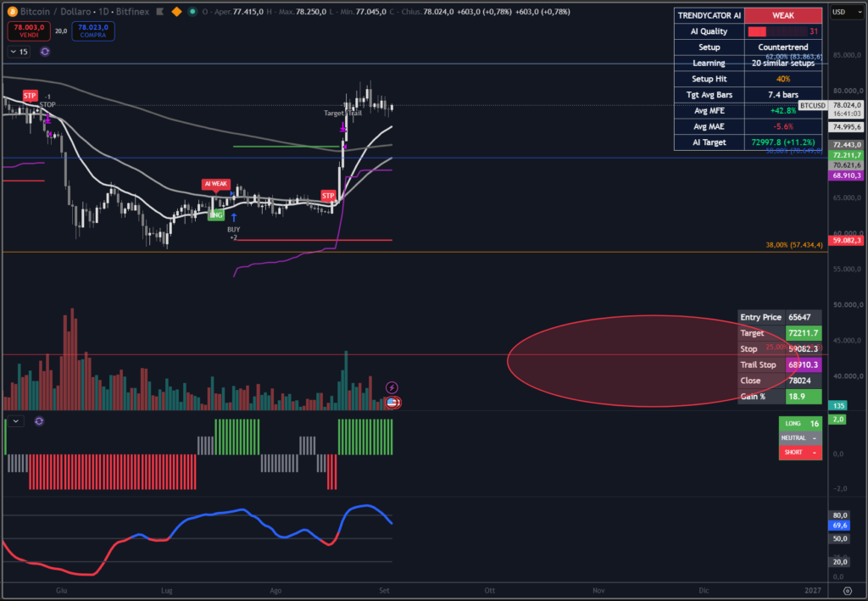Click the blue BUY arrow marker
The height and width of the screenshot is (601, 868).
(234, 218)
